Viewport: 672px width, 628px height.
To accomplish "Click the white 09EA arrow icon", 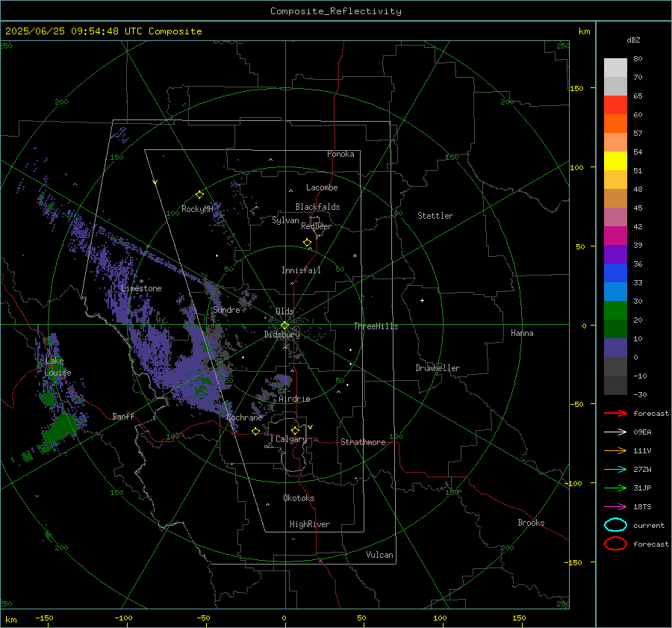I will (615, 432).
